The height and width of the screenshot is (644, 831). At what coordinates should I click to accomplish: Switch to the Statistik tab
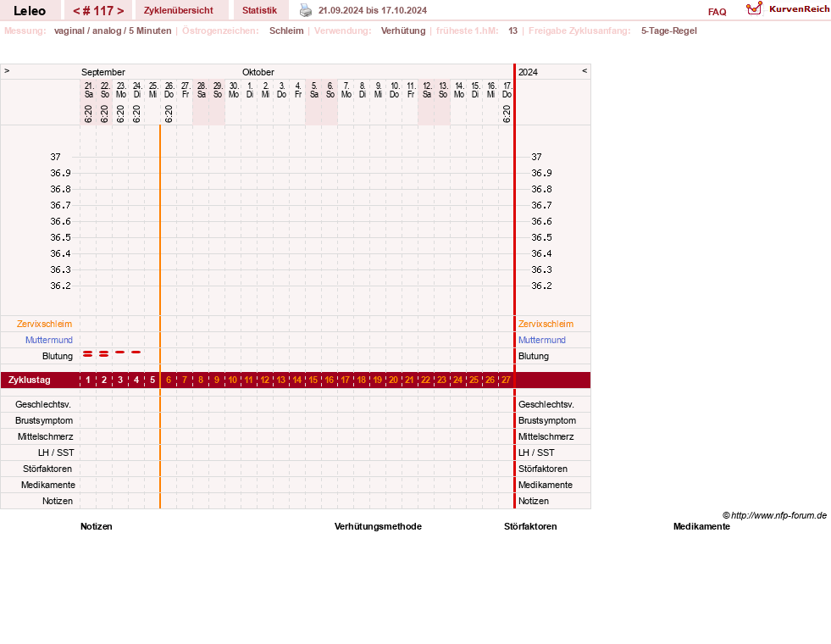(x=260, y=11)
